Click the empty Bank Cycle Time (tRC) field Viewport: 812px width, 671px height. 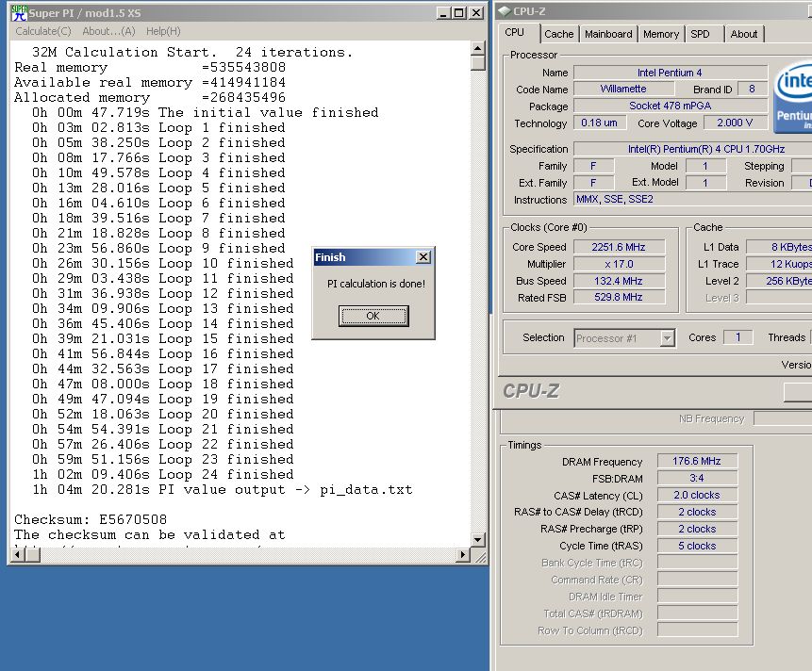(x=697, y=563)
